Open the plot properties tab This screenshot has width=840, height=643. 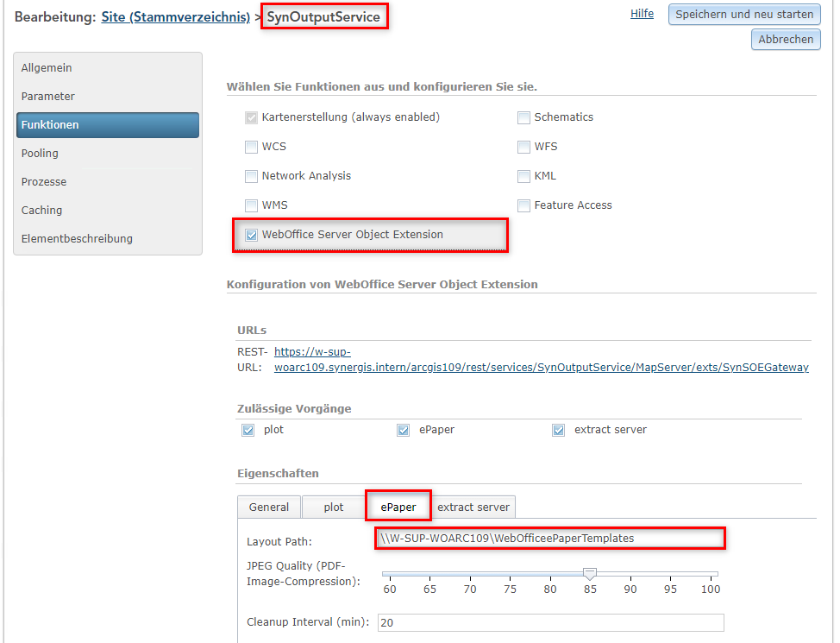[x=333, y=507]
